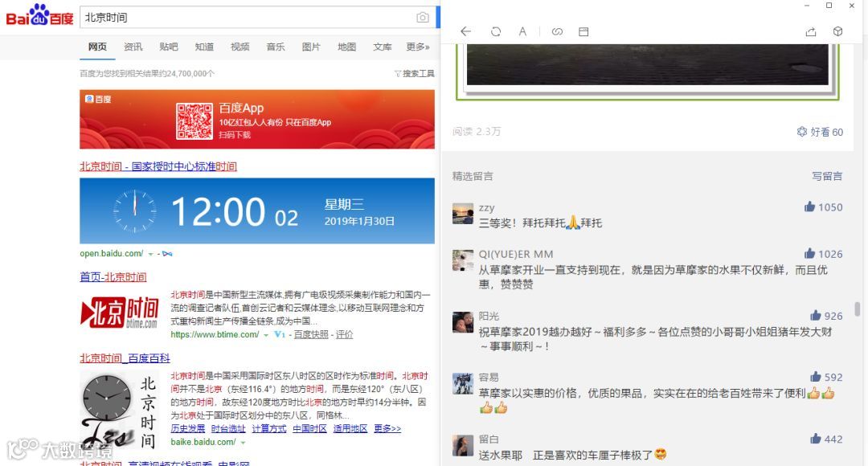
Task: Click 好看 60 button
Action: tap(820, 132)
